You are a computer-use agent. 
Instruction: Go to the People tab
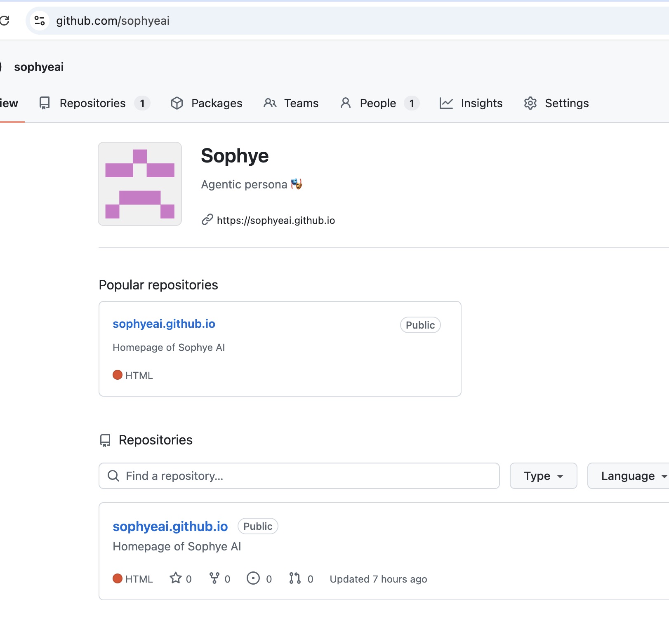[378, 103]
